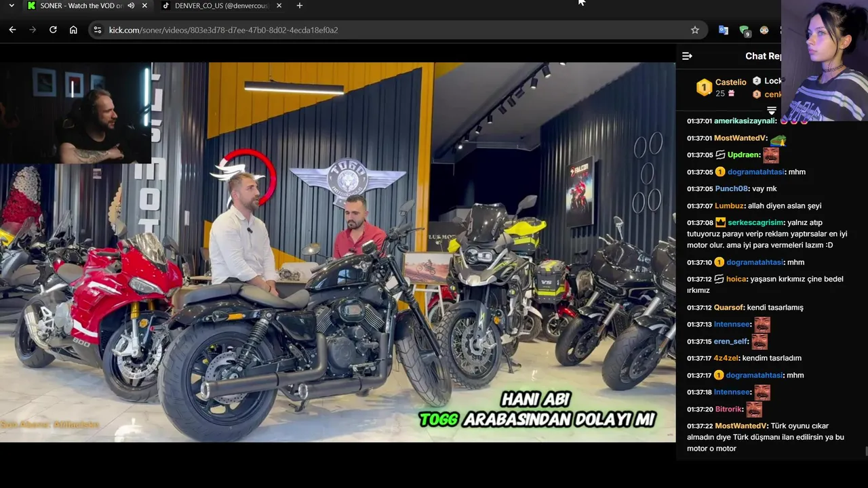Open amerikasizaynali's chat username
The width and height of the screenshot is (868, 488).
point(745,121)
